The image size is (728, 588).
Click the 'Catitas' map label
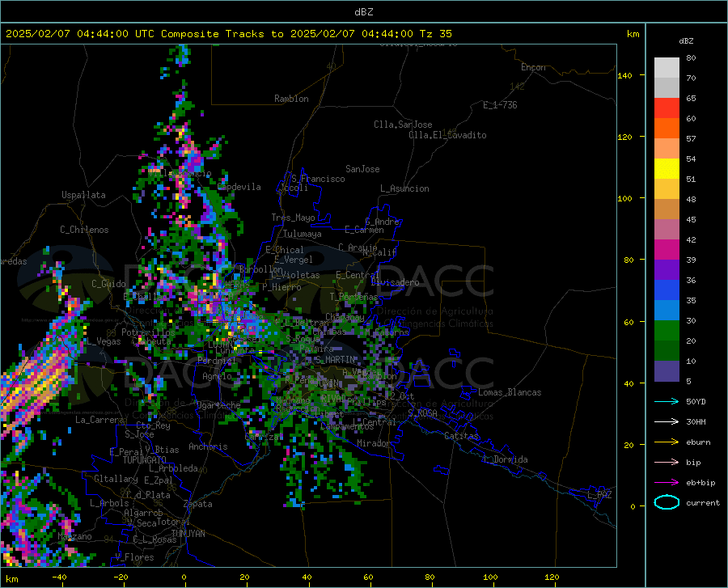tap(462, 436)
